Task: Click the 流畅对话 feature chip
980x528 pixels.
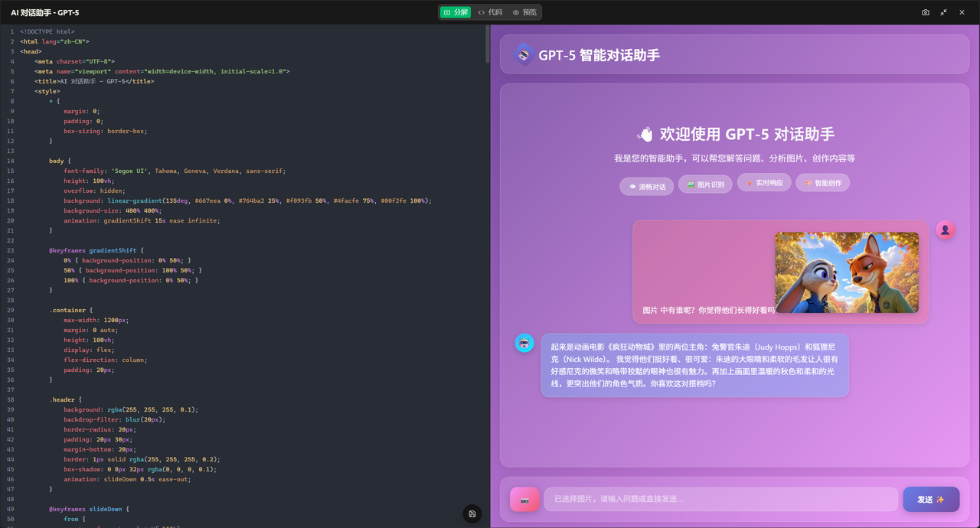Action: (647, 187)
